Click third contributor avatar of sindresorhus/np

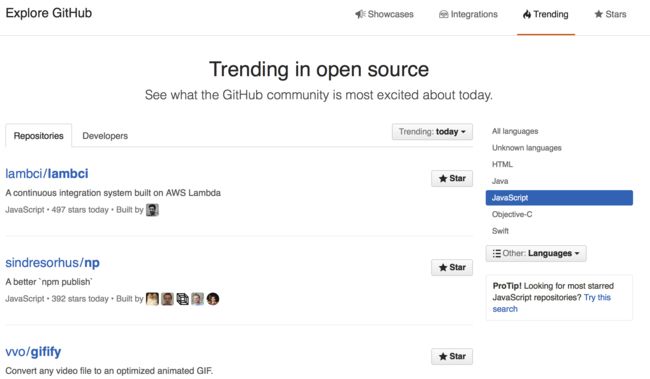182,299
